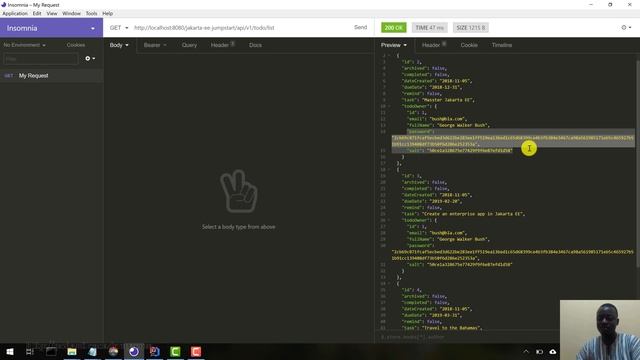Switch to the Query tab
The width and height of the screenshot is (640, 360).
[189, 45]
